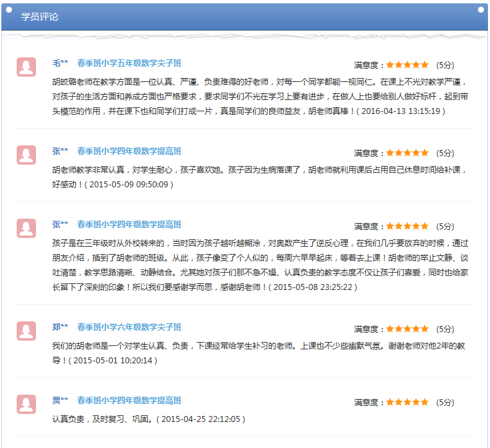Click the star rating on 2015-05-09 review

pos(407,153)
